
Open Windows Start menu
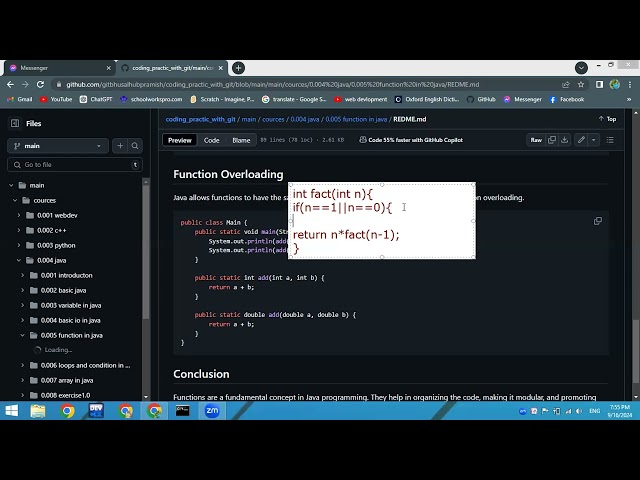(11, 411)
